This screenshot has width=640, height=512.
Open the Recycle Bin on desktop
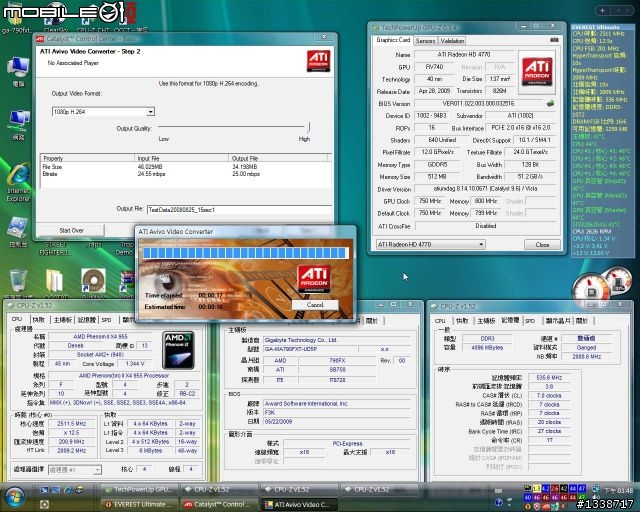tap(18, 281)
